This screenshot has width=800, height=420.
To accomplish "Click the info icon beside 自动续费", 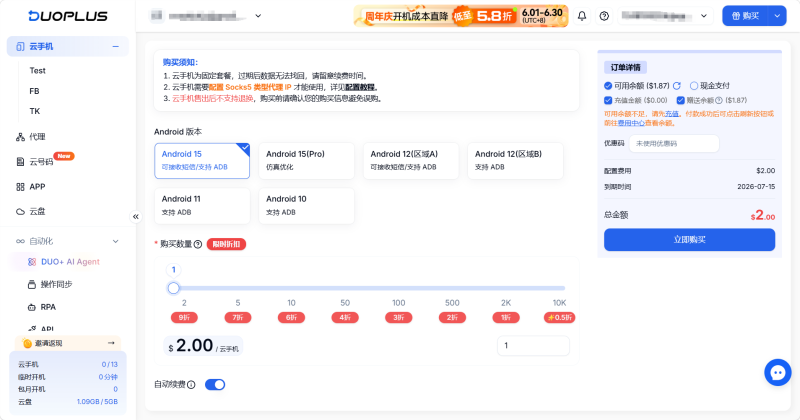I will 191,385.
